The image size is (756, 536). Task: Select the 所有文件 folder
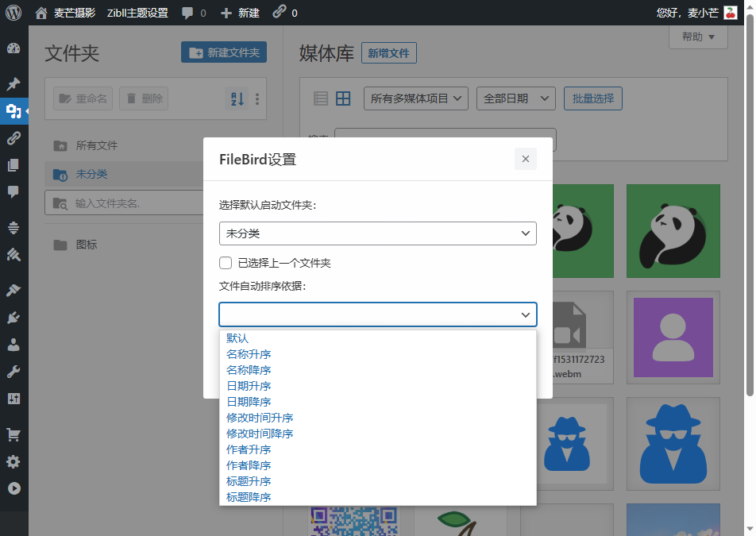point(96,145)
